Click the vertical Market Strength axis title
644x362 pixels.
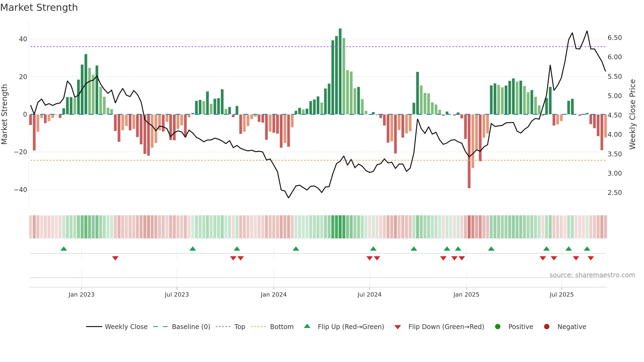4,114
